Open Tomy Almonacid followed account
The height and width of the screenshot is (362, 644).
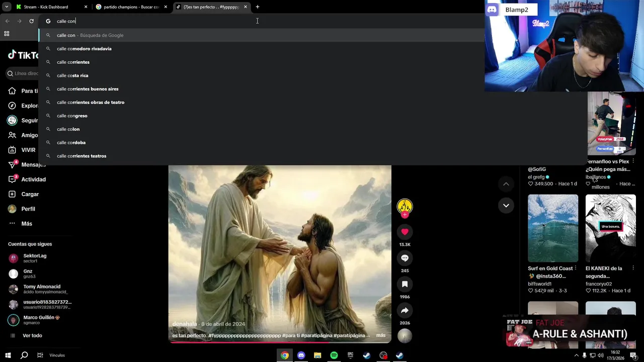40,289
